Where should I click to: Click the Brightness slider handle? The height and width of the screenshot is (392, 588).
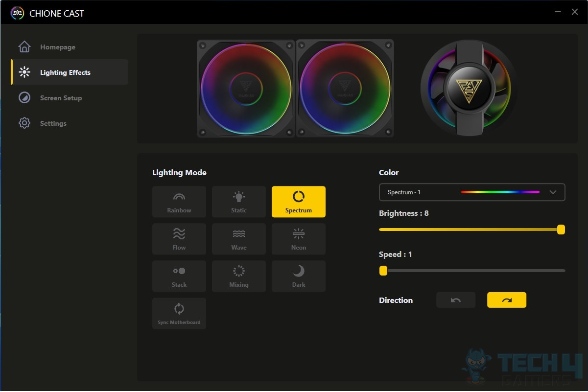(561, 230)
